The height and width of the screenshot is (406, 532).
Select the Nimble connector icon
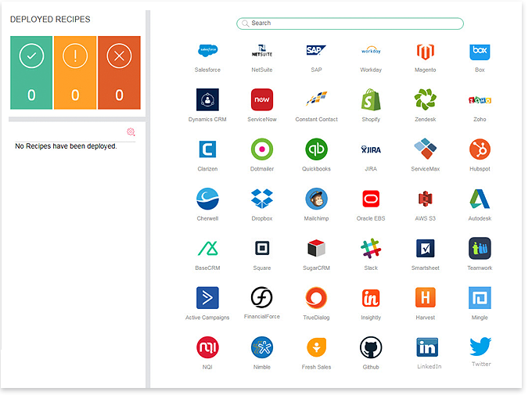coord(262,347)
